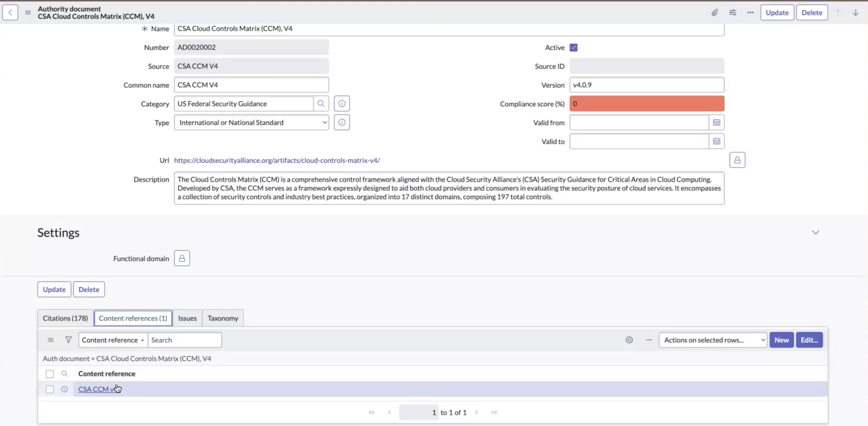Click the read-only Source field
Viewport: 868px width, 426px height.
[251, 66]
